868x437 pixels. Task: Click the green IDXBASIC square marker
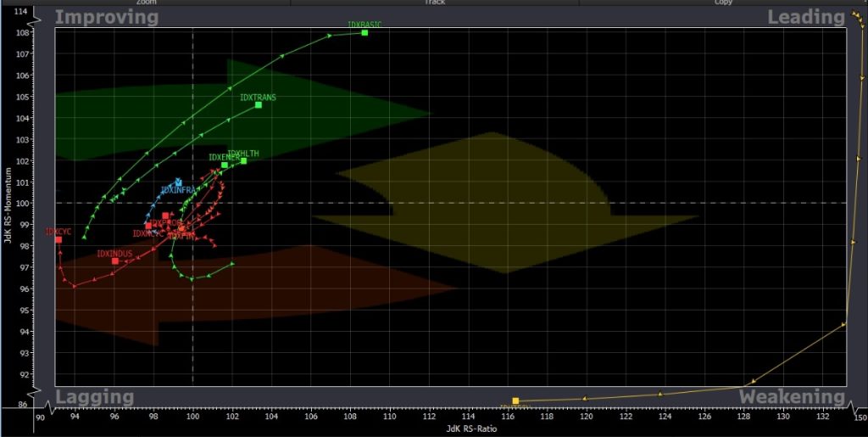click(364, 33)
